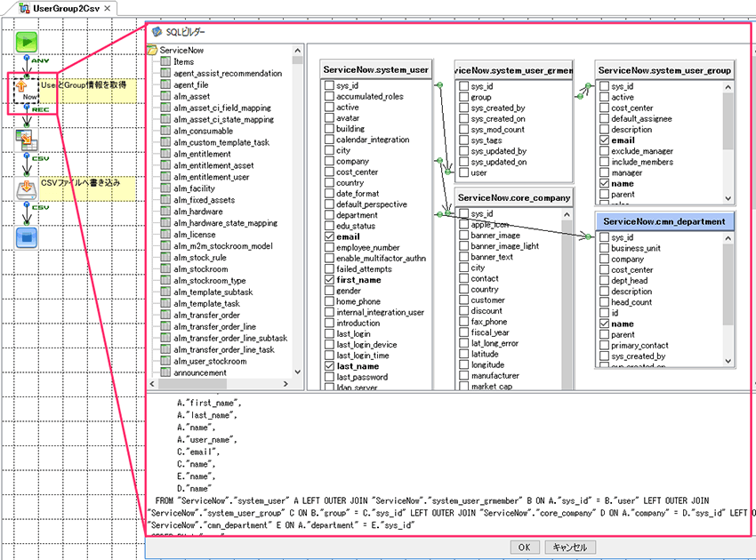Click the core_company scroll-up arrow

[567, 214]
